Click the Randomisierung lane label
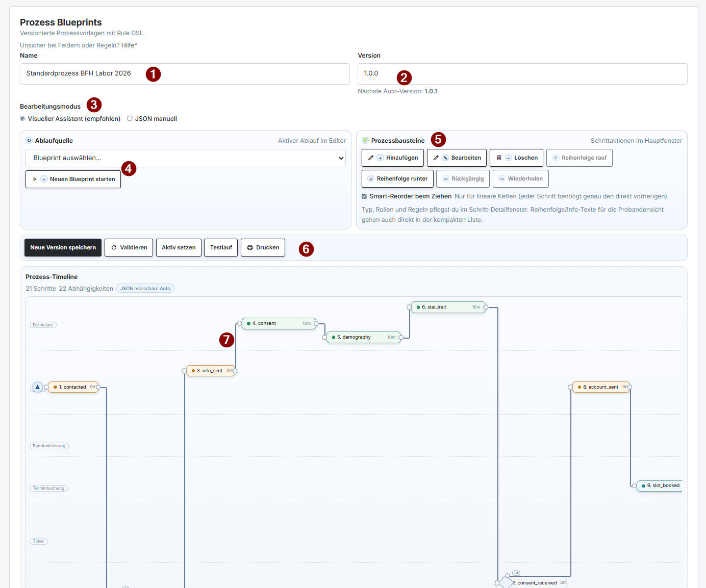Screen dimensions: 706x588 (49, 446)
